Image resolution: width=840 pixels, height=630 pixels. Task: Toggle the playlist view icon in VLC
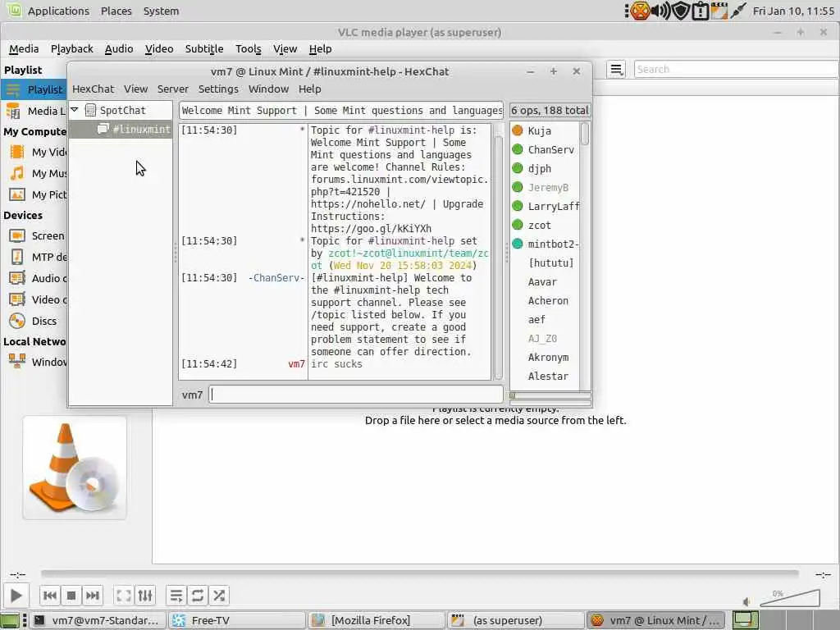[176, 596]
